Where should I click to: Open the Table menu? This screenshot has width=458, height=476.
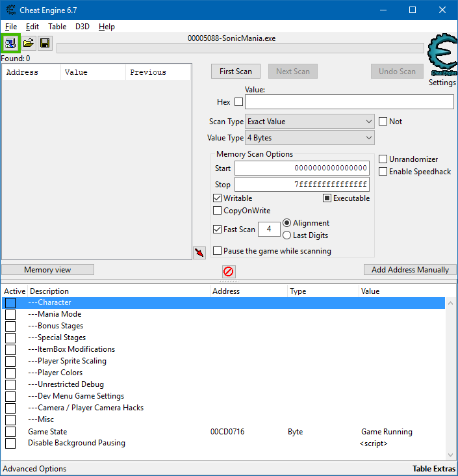click(57, 27)
